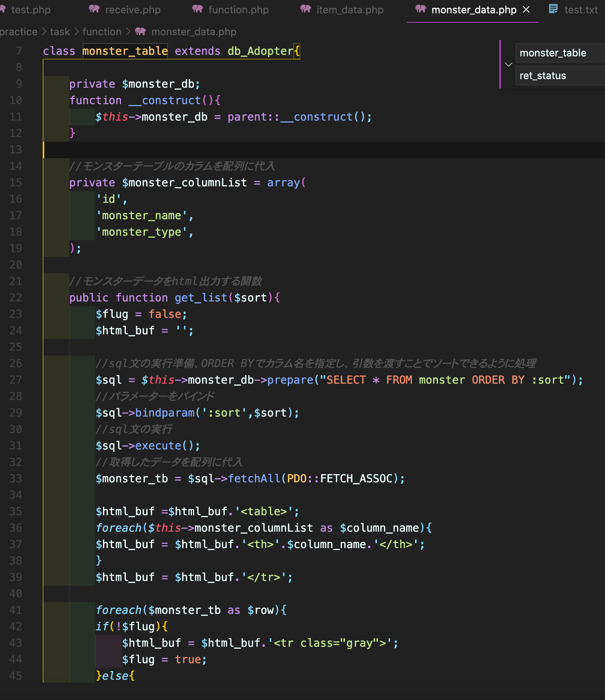
Task: Open the 'task' breadcrumb folder dropdown
Action: click(x=60, y=32)
